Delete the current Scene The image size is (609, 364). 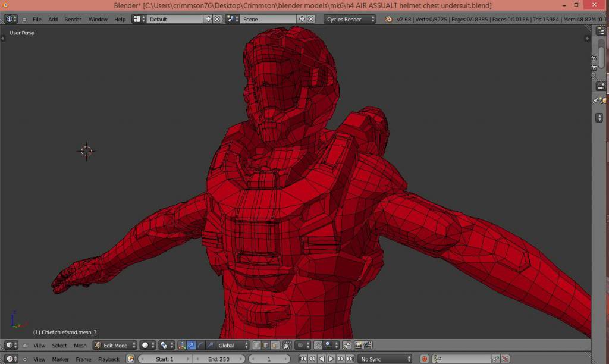click(310, 19)
